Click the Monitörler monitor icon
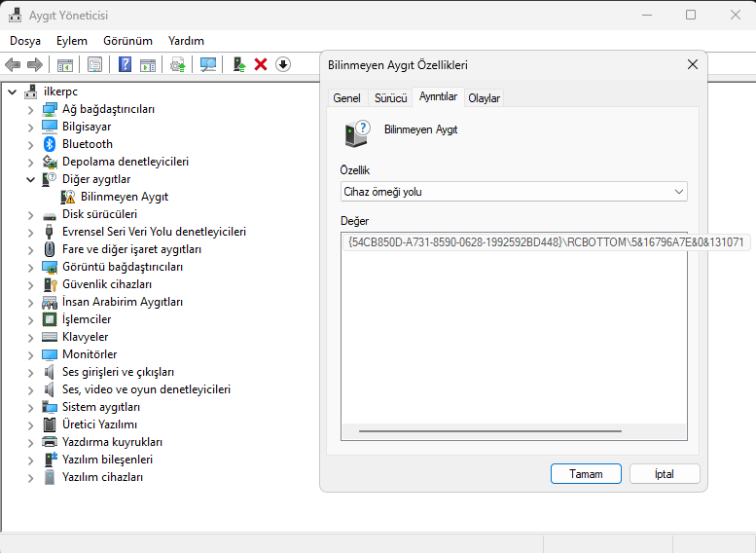Image resolution: width=756 pixels, height=553 pixels. click(50, 354)
